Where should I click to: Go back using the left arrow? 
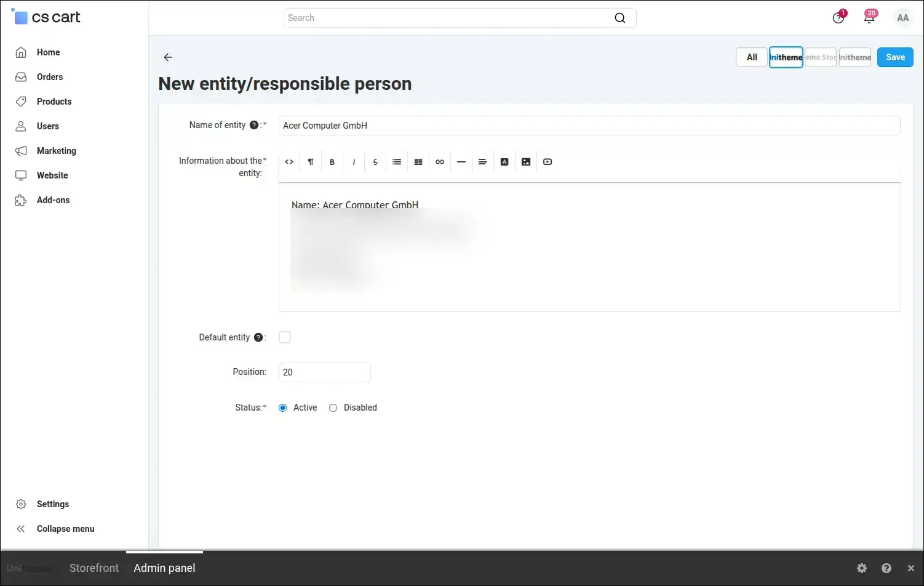click(168, 57)
